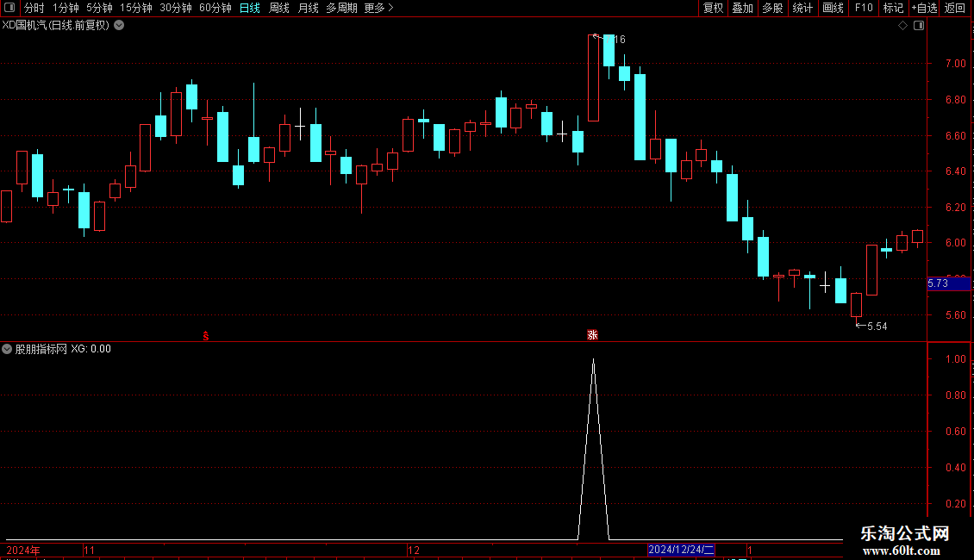Switch to 分时 intraday view
Viewport: 974px width, 560px height.
[34, 8]
